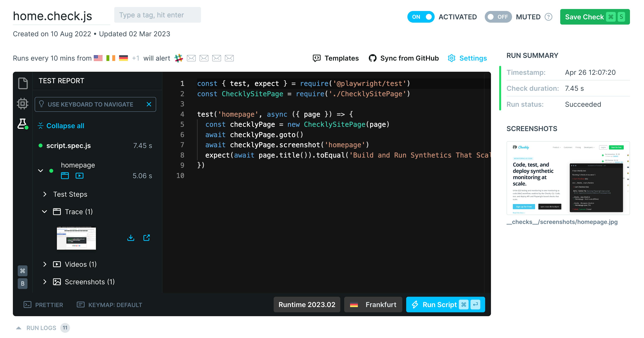Click the third email alert envelope icon
The image size is (644, 338).
(x=217, y=58)
